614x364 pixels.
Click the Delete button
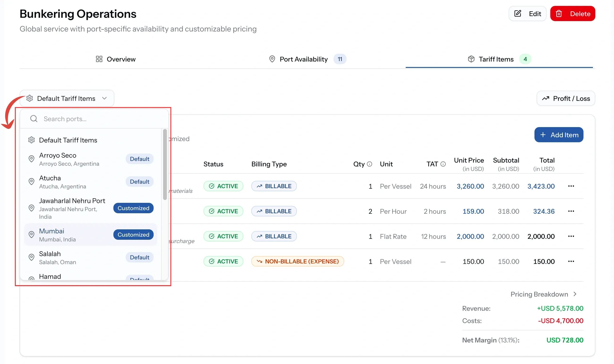click(x=573, y=13)
